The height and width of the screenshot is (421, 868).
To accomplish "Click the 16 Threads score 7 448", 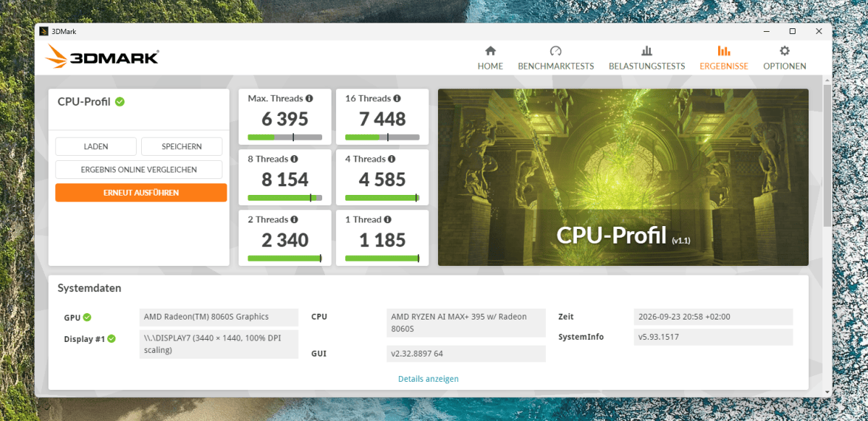I will (x=382, y=119).
